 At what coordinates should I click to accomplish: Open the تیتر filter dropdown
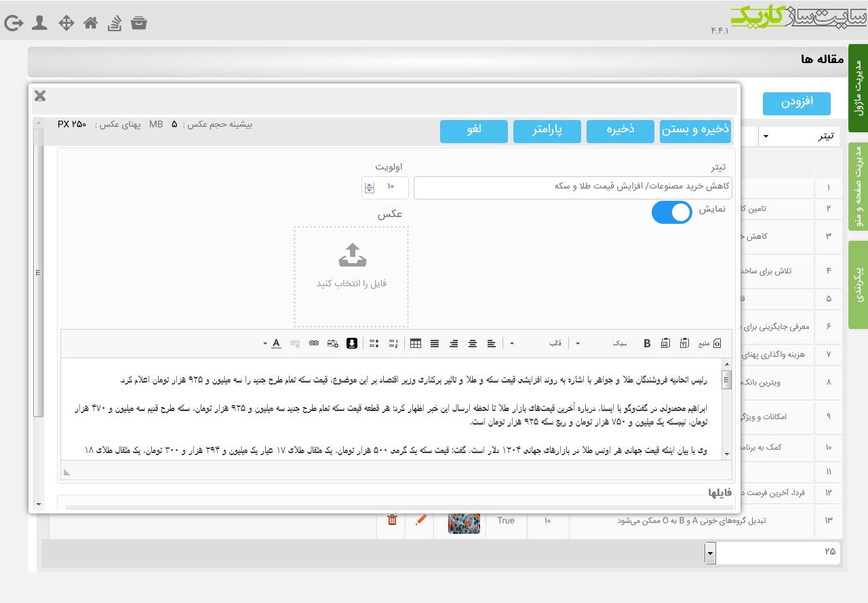[x=799, y=136]
